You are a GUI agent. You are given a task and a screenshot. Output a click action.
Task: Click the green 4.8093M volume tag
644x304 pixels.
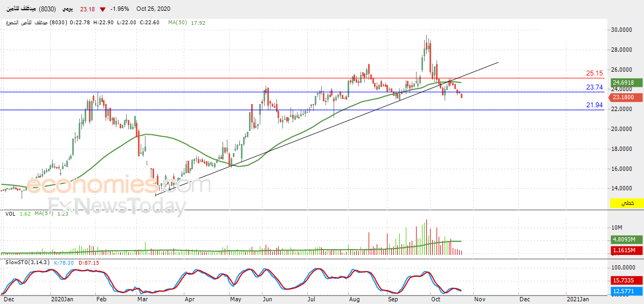coord(626,239)
